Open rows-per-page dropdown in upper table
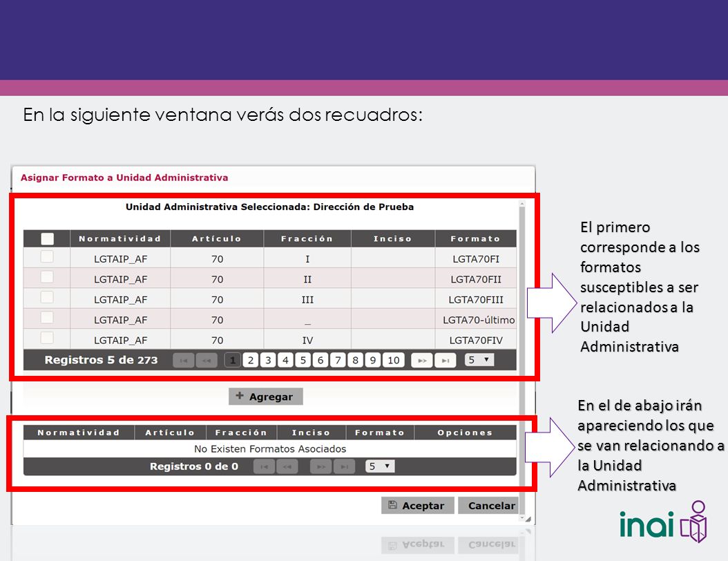Screen dimensions: 728x561 tap(479, 360)
